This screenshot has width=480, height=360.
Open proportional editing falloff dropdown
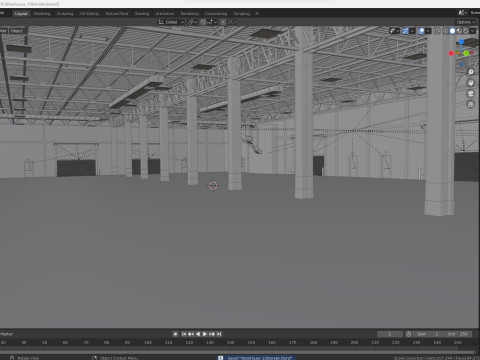point(232,22)
